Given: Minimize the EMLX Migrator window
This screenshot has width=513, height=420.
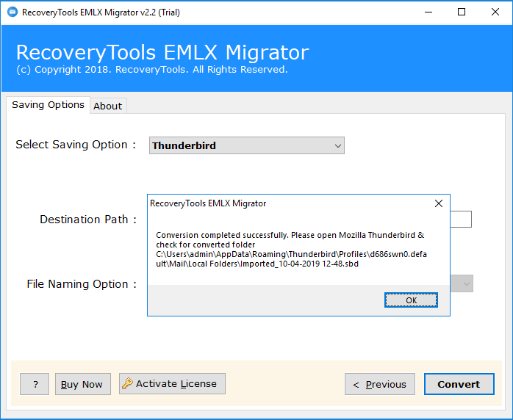Looking at the screenshot, I should pyautogui.click(x=428, y=12).
